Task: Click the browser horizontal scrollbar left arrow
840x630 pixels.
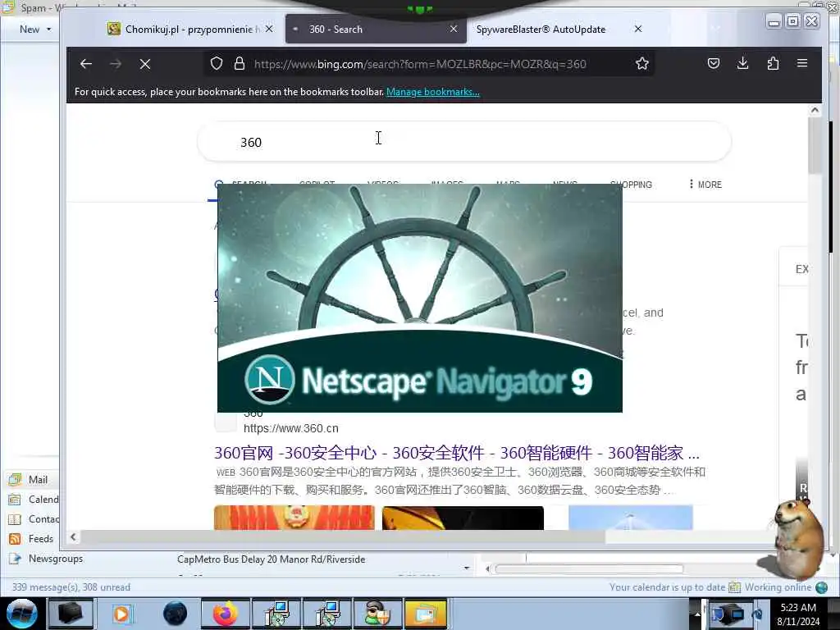Action: [x=73, y=536]
